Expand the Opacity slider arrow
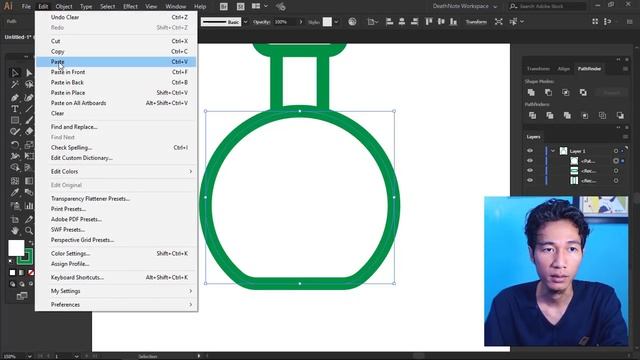 (301, 22)
